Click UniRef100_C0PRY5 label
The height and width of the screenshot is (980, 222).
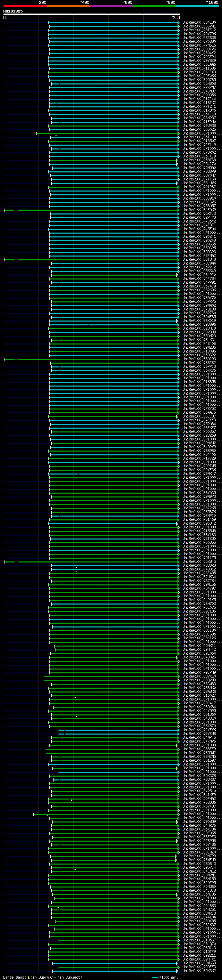[x=199, y=302]
